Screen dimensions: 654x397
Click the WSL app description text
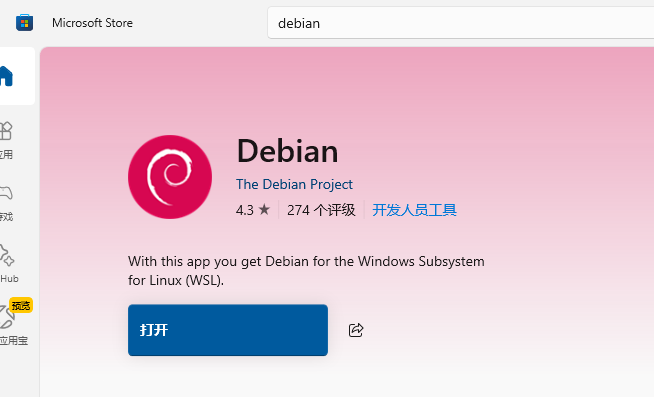tap(306, 271)
